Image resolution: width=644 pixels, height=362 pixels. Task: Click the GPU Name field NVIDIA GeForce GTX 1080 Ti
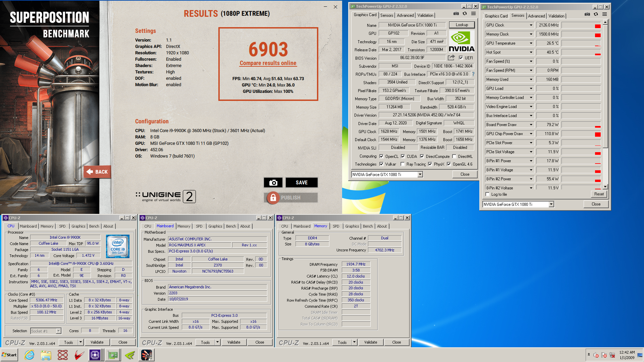[412, 25]
